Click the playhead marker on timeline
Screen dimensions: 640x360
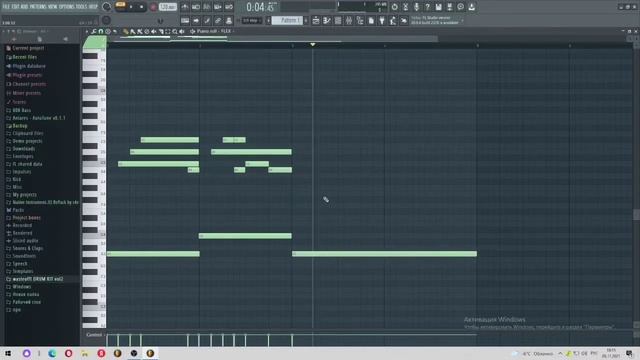[x=313, y=44]
